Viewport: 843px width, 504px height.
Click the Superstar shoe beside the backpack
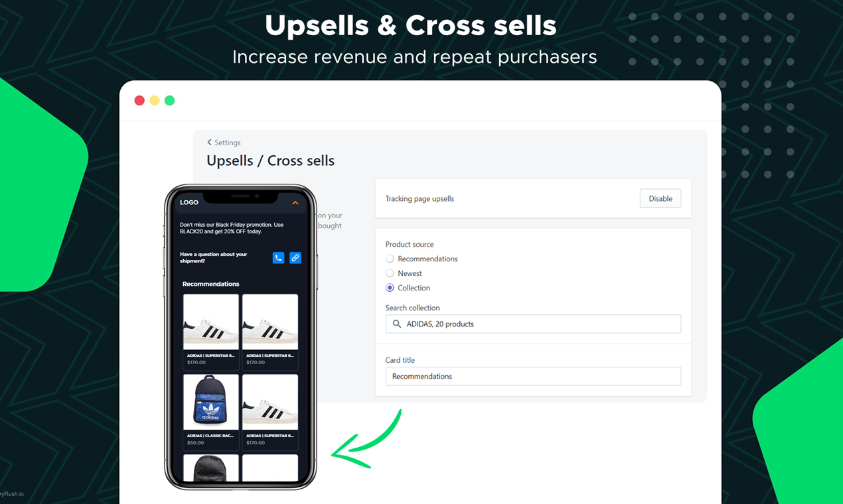pyautogui.click(x=270, y=403)
